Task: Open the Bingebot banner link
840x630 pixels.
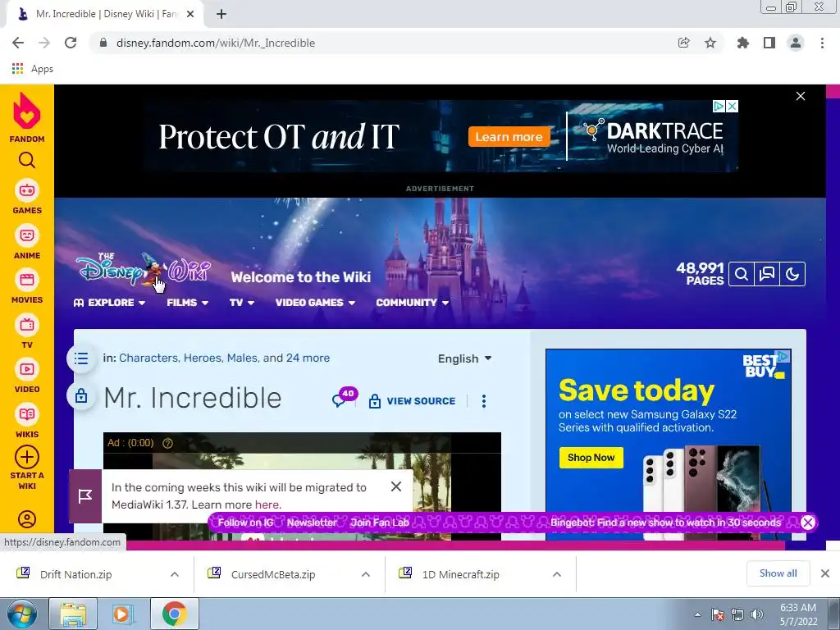Action: pyautogui.click(x=665, y=523)
